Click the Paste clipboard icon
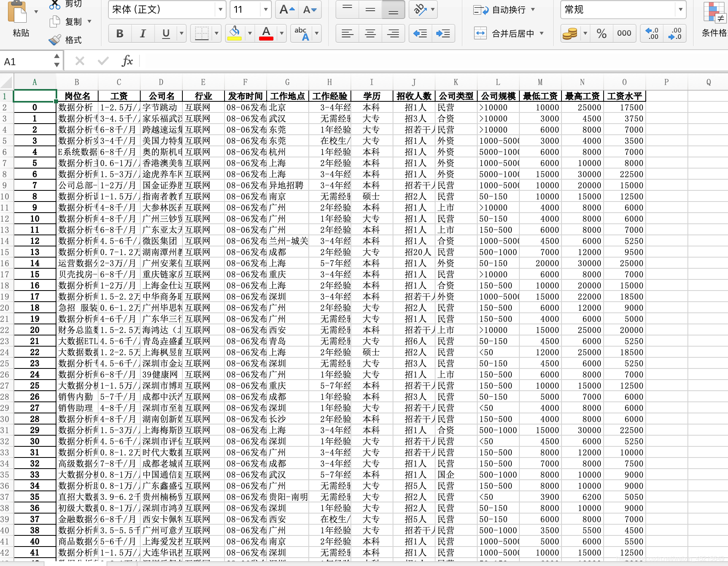Image resolution: width=728 pixels, height=566 pixels. point(17,11)
